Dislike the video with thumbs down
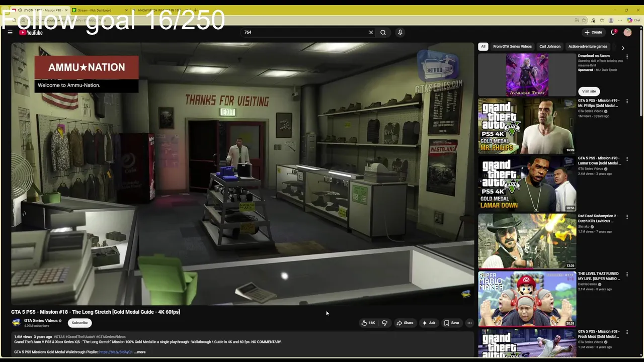The height and width of the screenshot is (362, 644). pos(384,323)
